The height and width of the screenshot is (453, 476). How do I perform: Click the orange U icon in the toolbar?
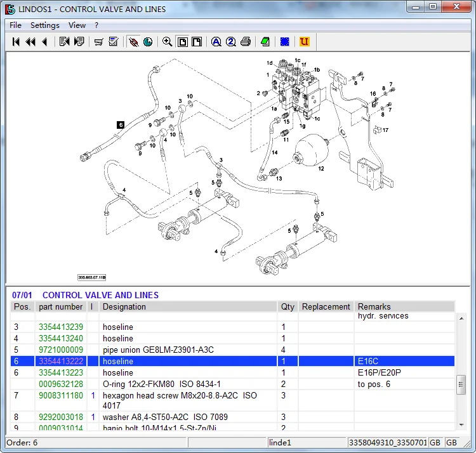pos(304,42)
